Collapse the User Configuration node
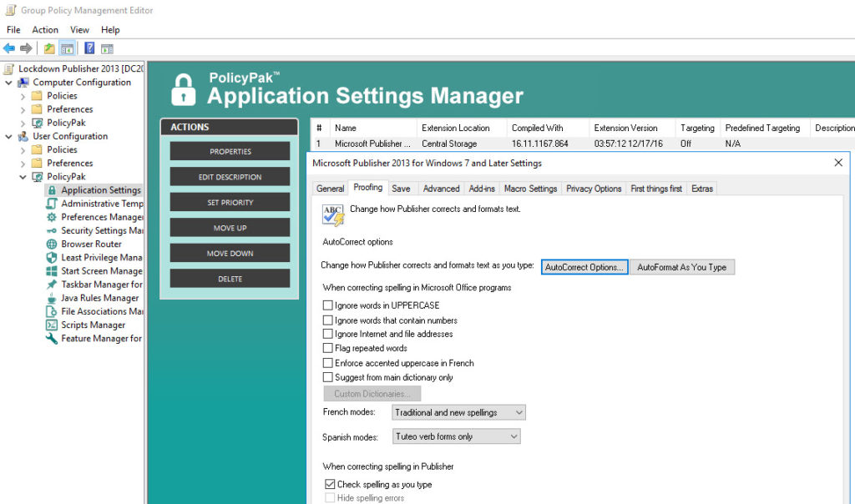The image size is (855, 504). point(8,136)
